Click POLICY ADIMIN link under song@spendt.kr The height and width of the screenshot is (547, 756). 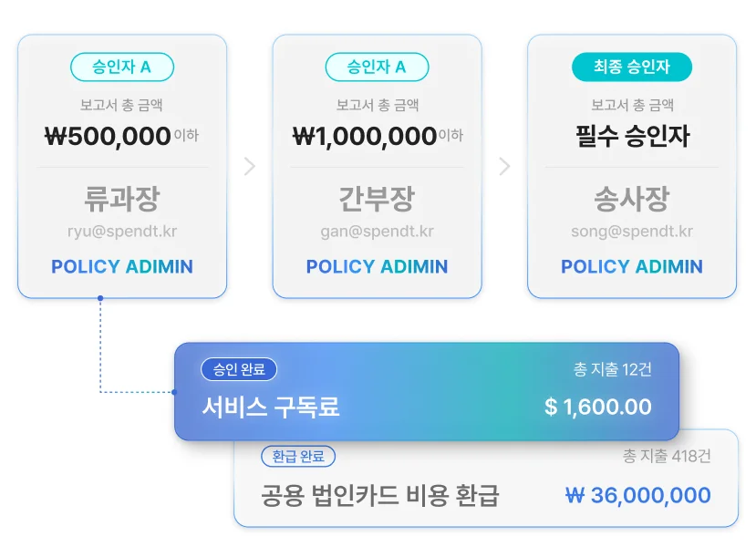pos(632,266)
